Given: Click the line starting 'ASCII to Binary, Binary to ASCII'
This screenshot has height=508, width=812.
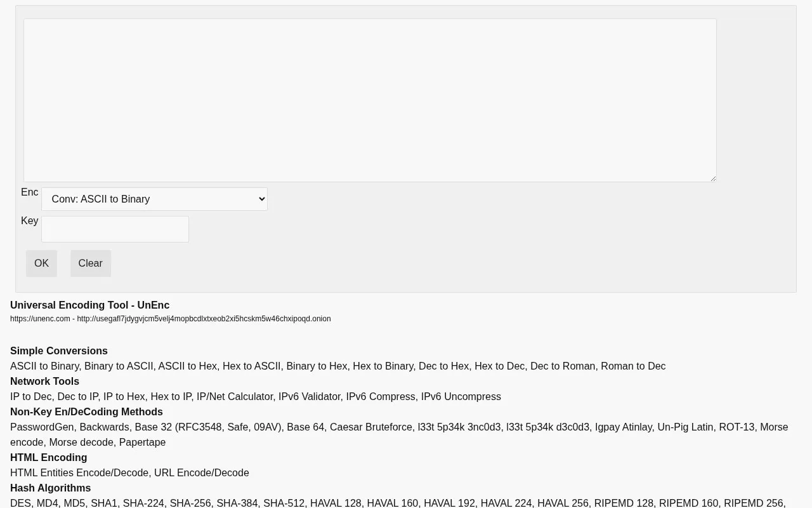Looking at the screenshot, I should pos(337,366).
